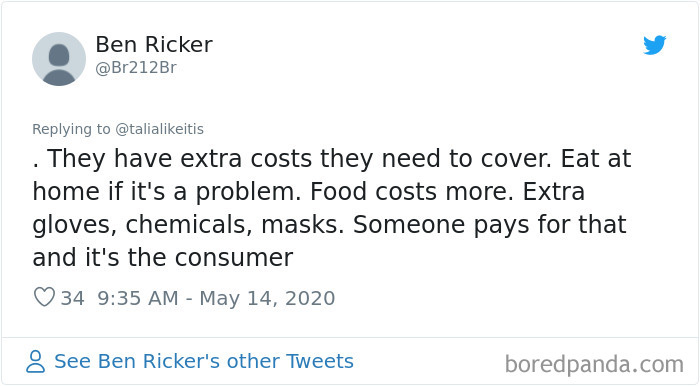This screenshot has width=700, height=386.
Task: Open the @Br212Br handle
Action: coord(136,67)
